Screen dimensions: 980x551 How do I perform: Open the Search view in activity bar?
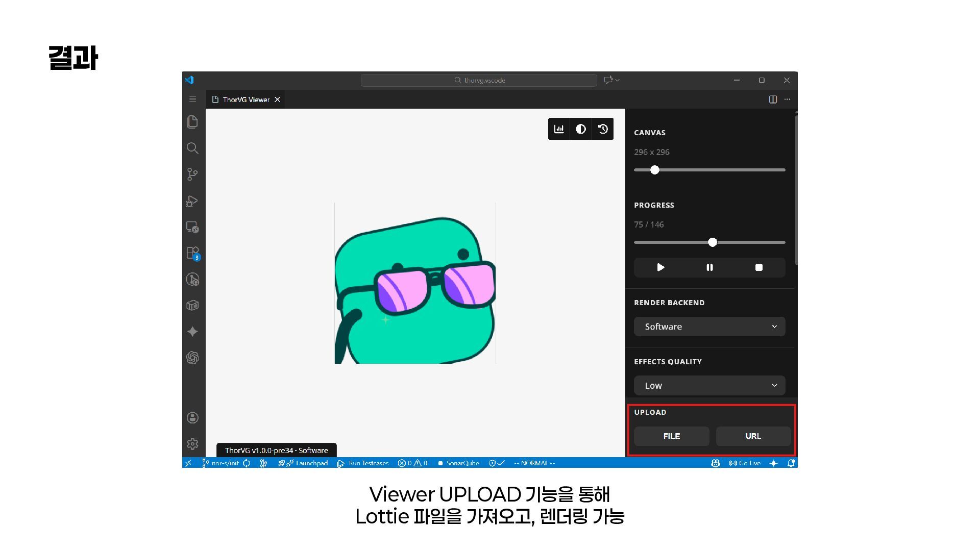(x=192, y=148)
